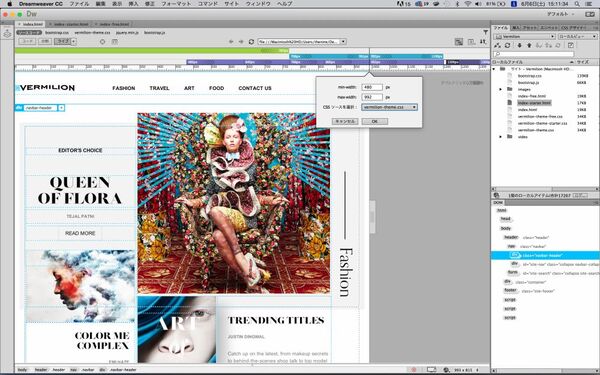Switch document to Split view
Image resolution: width=600 pixels, height=375 pixels.
(x=45, y=41)
